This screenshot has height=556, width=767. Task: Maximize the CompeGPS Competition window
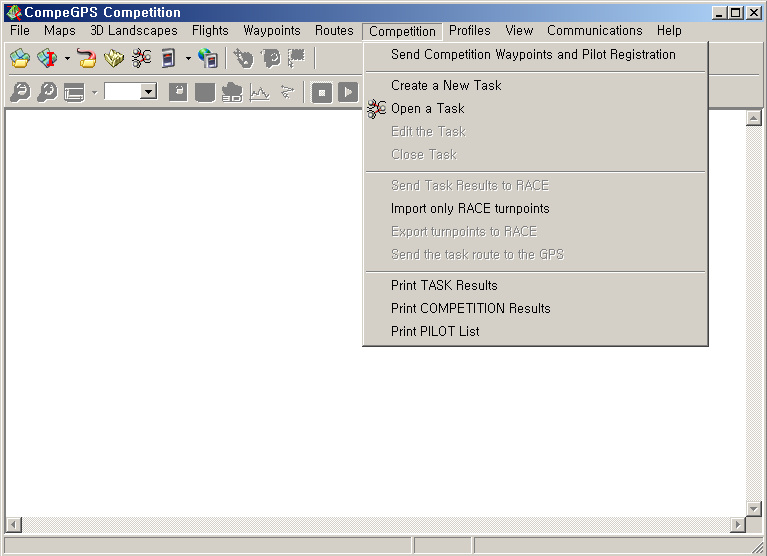coord(735,13)
